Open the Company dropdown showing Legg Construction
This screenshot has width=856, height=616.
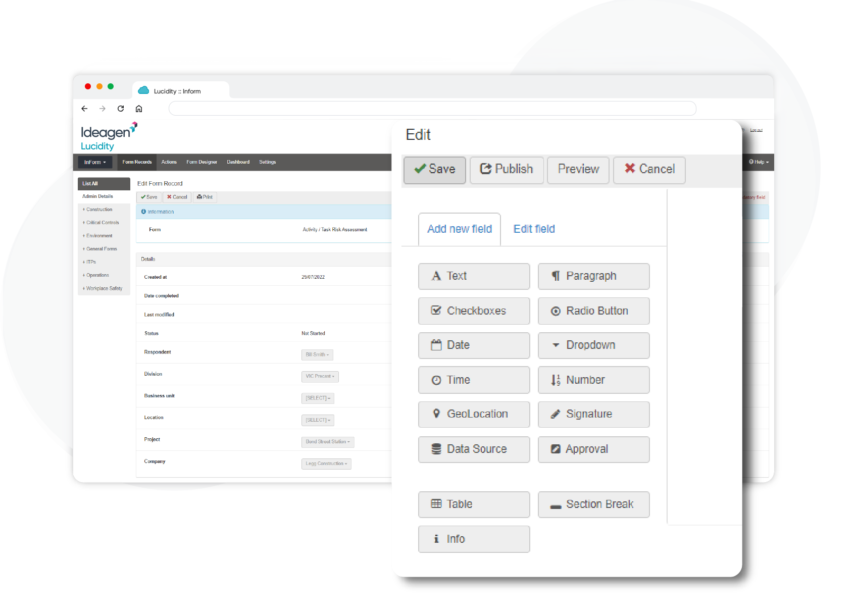click(x=326, y=464)
